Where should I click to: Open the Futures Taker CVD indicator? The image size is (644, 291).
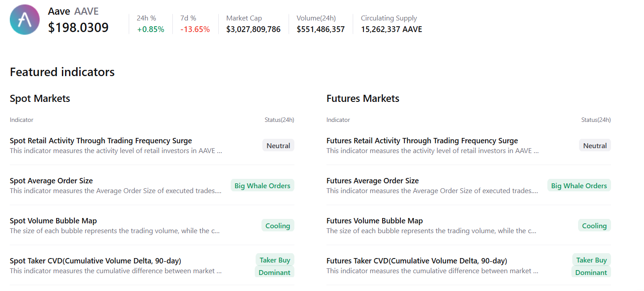click(x=416, y=260)
